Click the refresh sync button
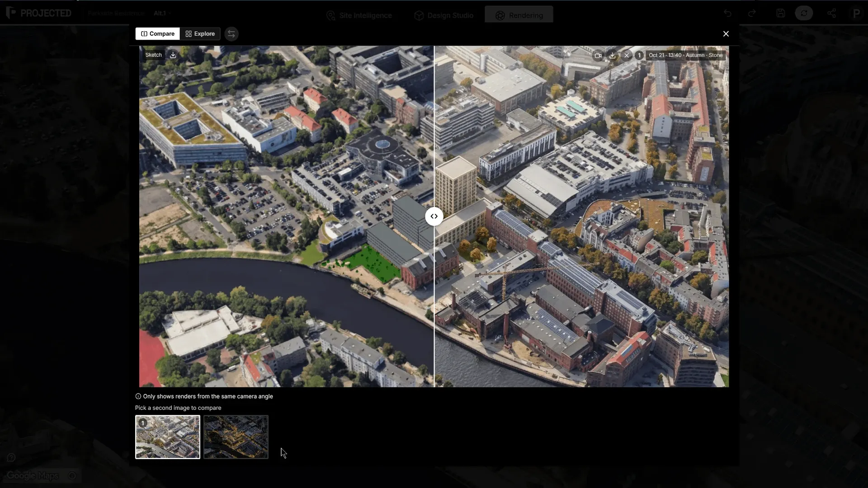Viewport: 868px width, 488px height. (804, 13)
